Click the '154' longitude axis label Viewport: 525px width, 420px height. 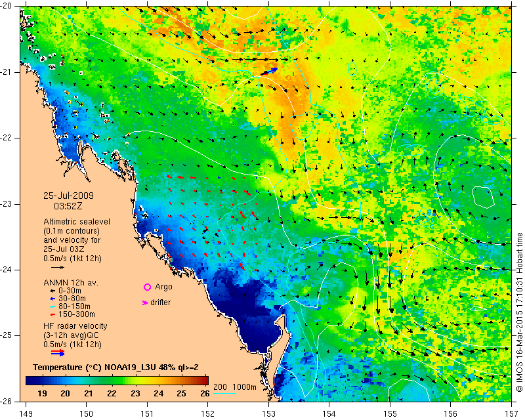(329, 414)
